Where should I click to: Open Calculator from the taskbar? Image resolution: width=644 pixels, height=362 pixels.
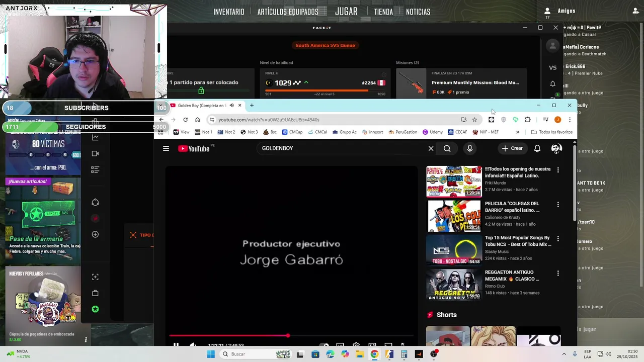pyautogui.click(x=404, y=354)
